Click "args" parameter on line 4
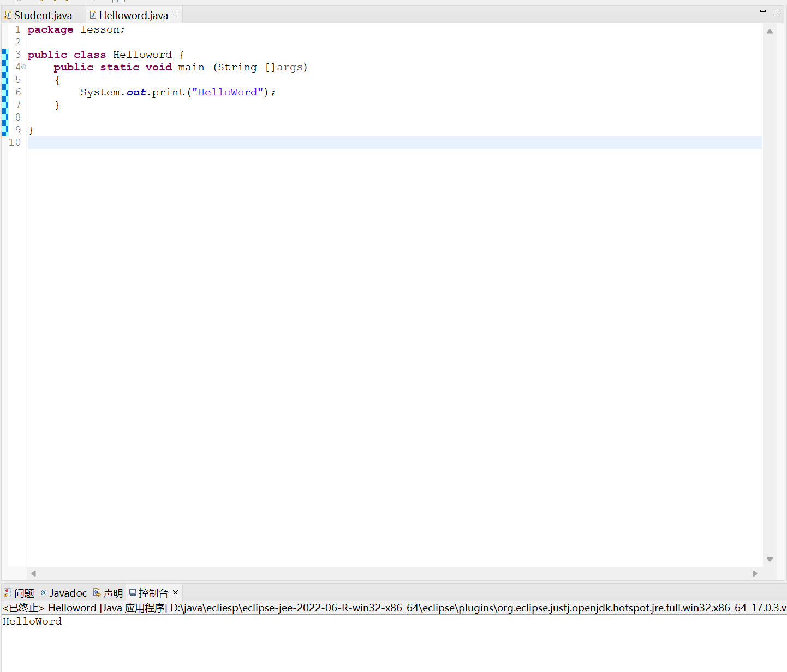This screenshot has height=672, width=787. (x=289, y=67)
